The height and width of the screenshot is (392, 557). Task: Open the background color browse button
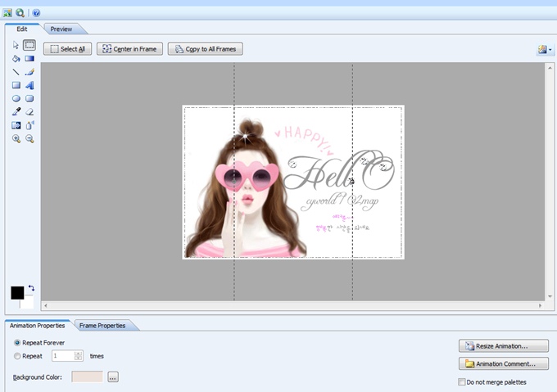(113, 376)
